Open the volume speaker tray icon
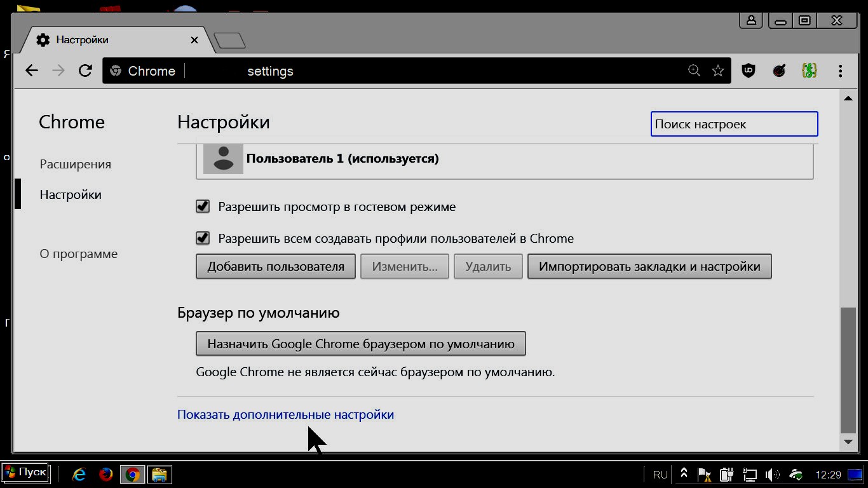868x488 pixels. coord(773,474)
